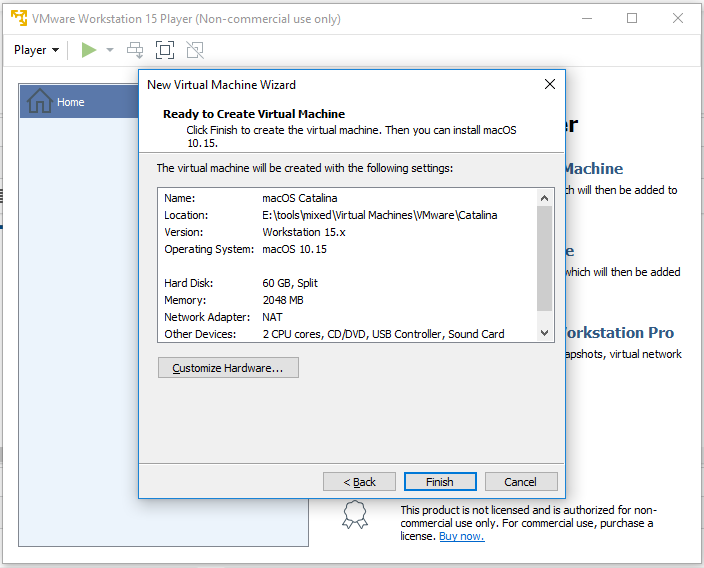
Task: Click the settings list scroll down arrow
Action: tap(545, 333)
